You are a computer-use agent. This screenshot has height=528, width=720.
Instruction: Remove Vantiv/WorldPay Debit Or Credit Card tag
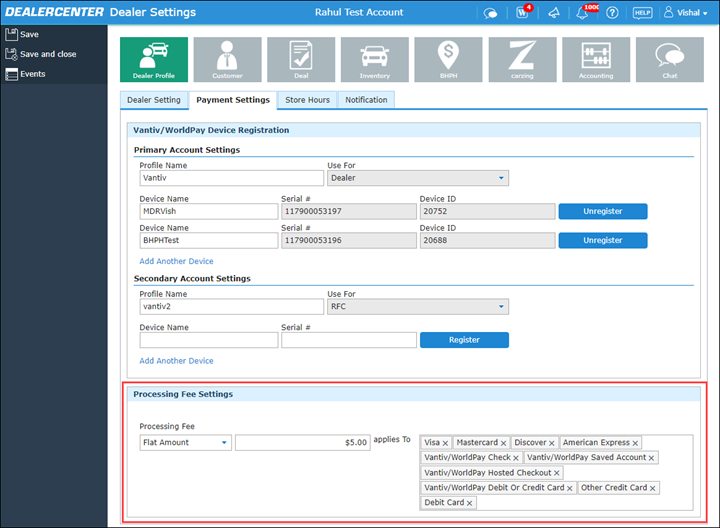click(x=569, y=489)
